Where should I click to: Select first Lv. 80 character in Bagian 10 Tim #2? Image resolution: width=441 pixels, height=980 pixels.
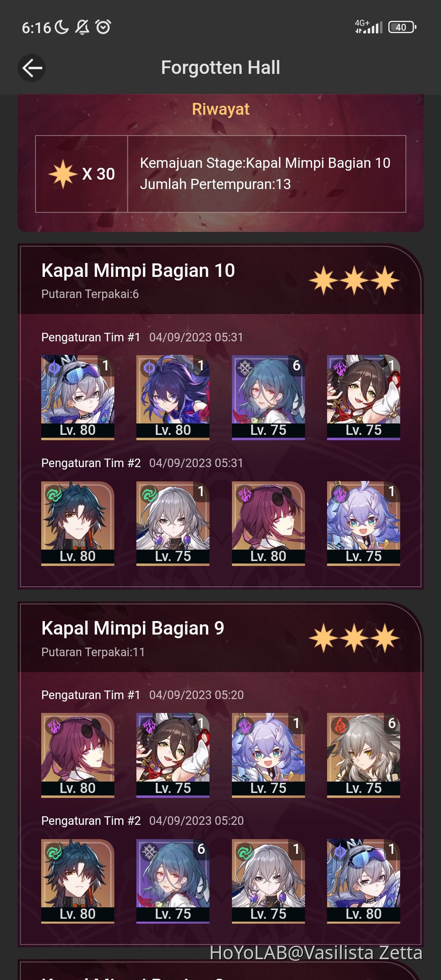click(x=78, y=523)
